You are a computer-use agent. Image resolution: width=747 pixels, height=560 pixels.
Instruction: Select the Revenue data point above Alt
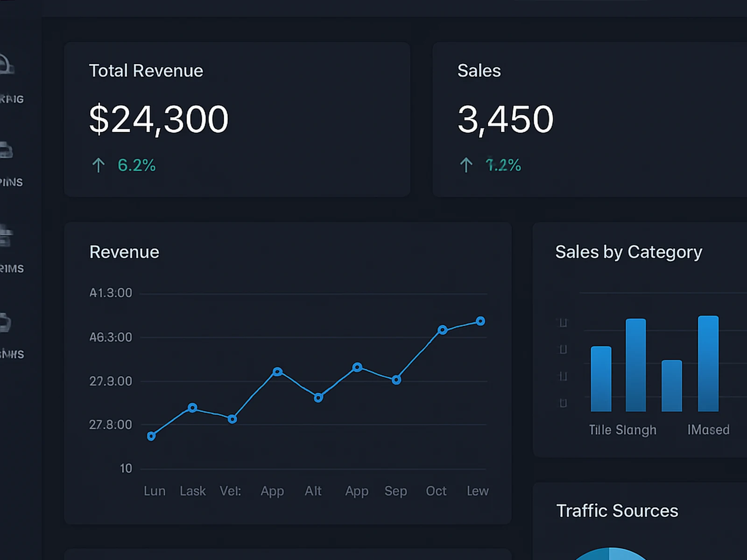[x=318, y=398]
